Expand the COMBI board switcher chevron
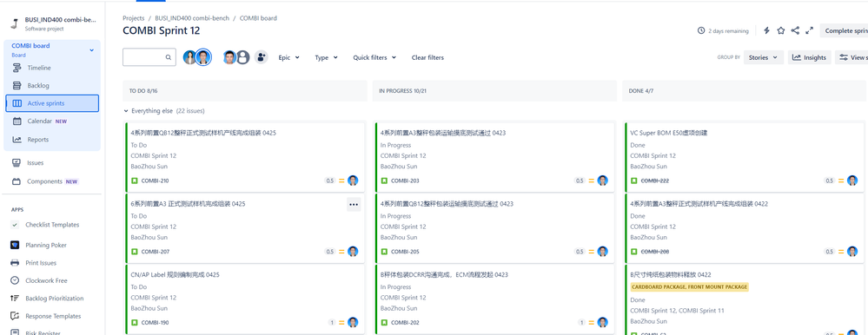 pos(92,50)
